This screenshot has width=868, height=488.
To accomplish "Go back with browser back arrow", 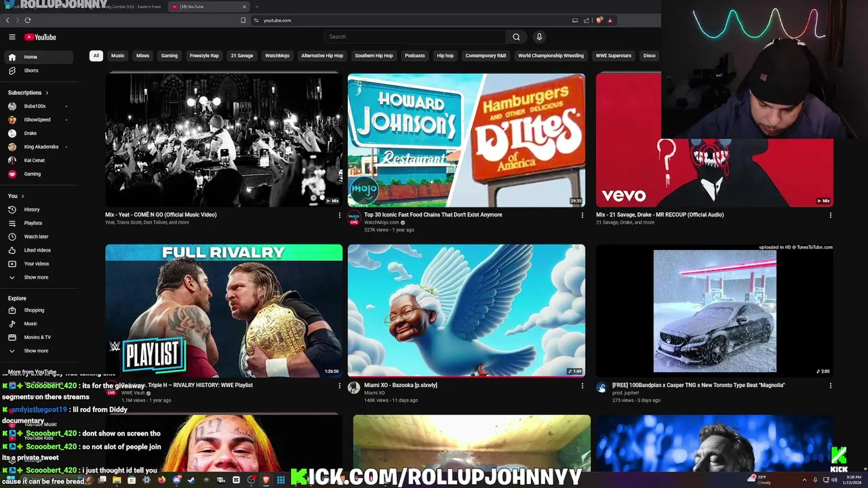I will tap(7, 20).
